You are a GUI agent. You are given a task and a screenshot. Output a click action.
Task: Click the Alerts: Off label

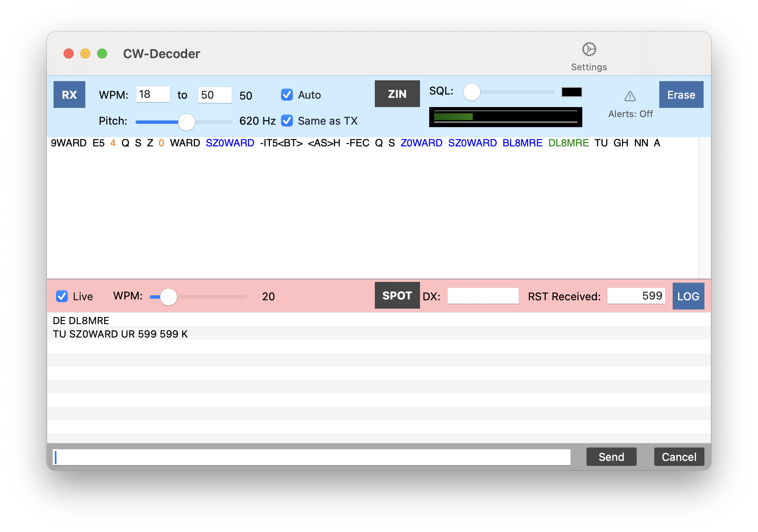pos(630,114)
